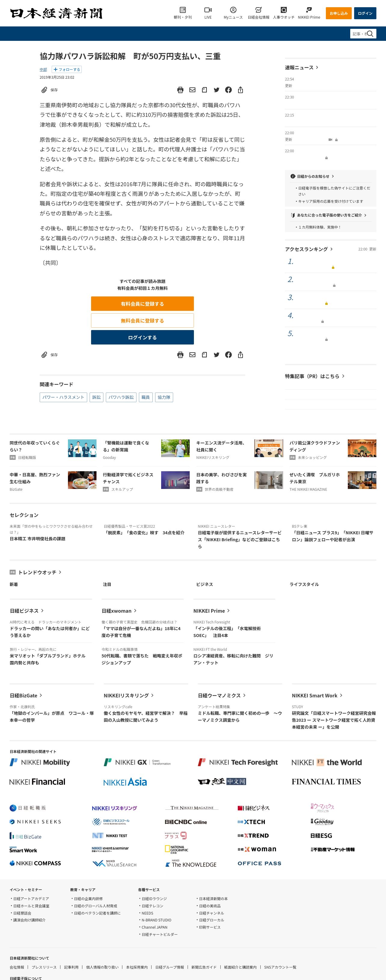Open the NIKKEI COMPASS logo link
386x980 pixels.
35,863
